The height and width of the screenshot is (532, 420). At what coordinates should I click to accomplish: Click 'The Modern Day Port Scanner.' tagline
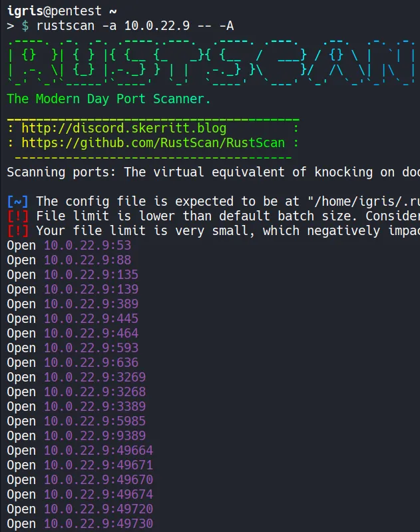click(x=108, y=99)
